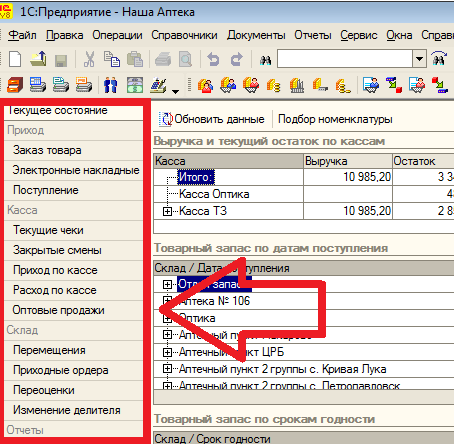Open the Документы menu
Screen dimensions: 454x444
(x=256, y=35)
